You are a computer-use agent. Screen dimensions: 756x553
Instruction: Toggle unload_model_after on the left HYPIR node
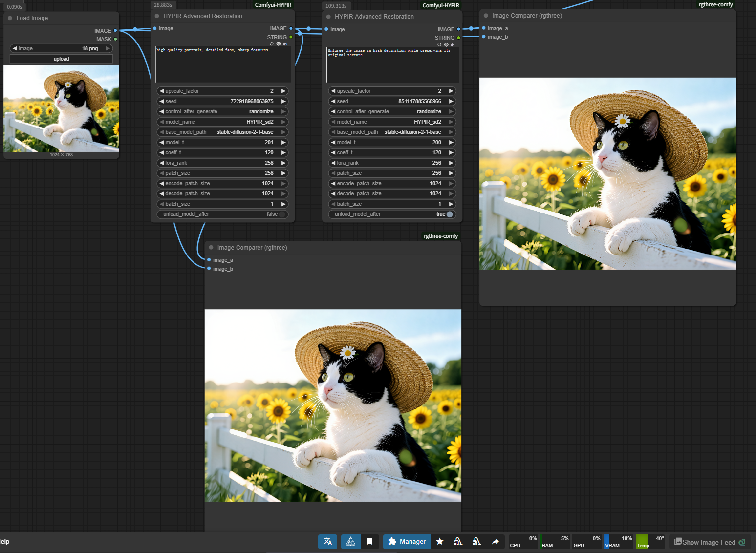[x=222, y=214]
